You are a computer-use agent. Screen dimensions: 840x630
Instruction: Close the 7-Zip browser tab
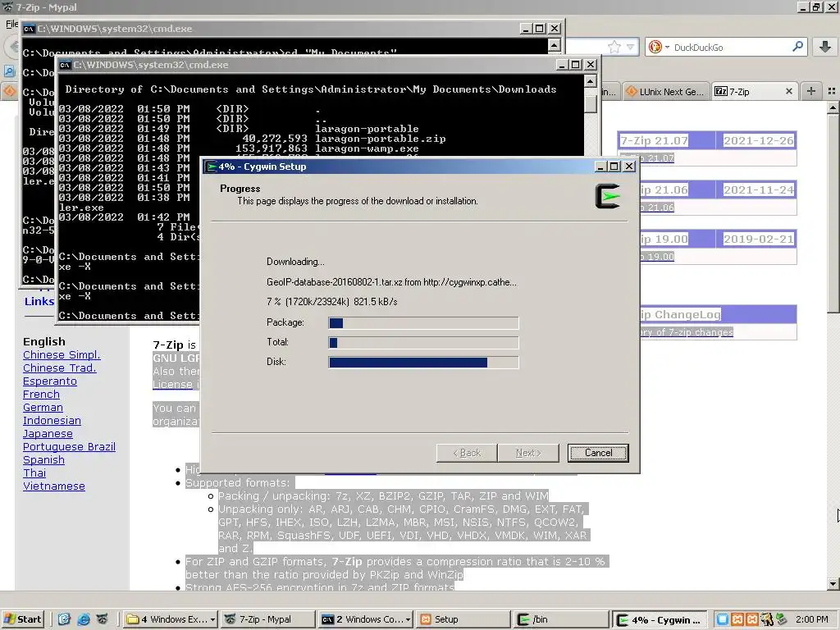click(x=788, y=92)
